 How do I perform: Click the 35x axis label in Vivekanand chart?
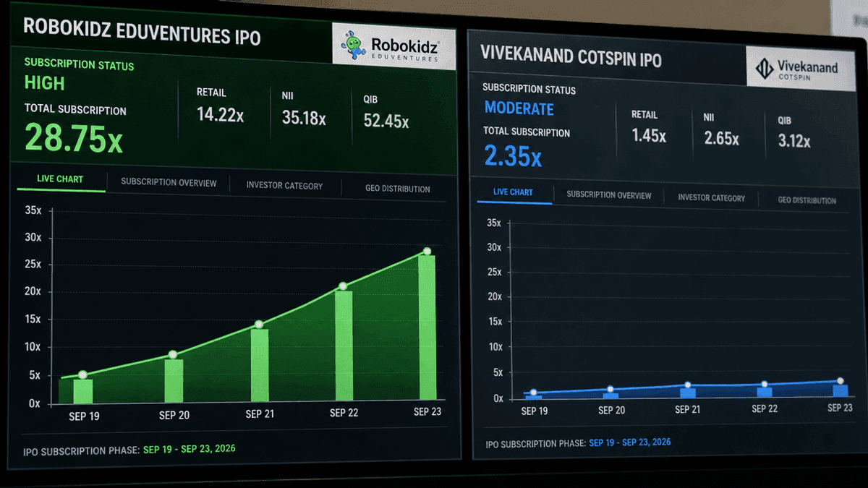click(494, 223)
